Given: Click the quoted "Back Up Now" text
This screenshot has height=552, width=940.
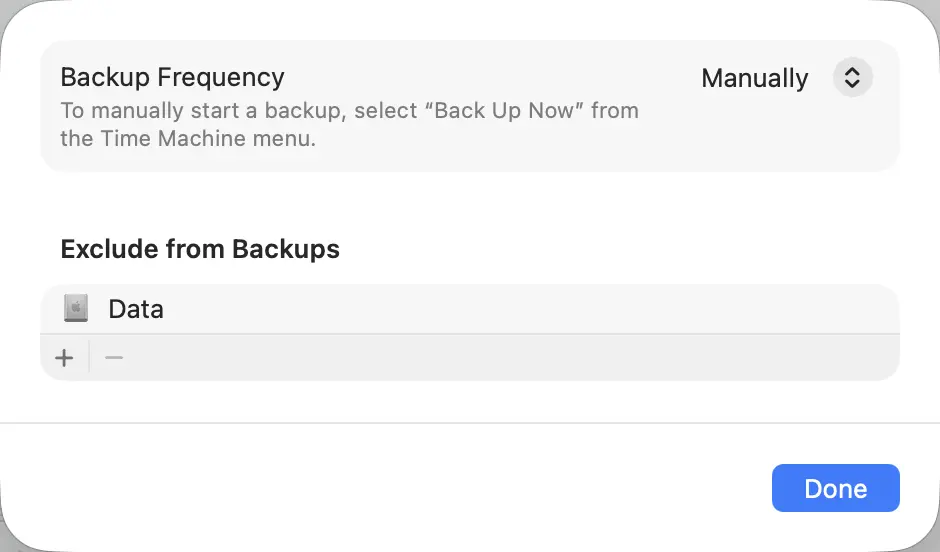Looking at the screenshot, I should 504,110.
